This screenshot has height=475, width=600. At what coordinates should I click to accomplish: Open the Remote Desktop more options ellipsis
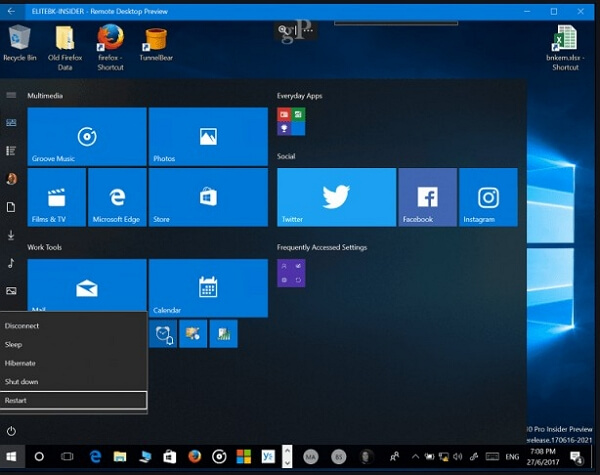click(308, 29)
